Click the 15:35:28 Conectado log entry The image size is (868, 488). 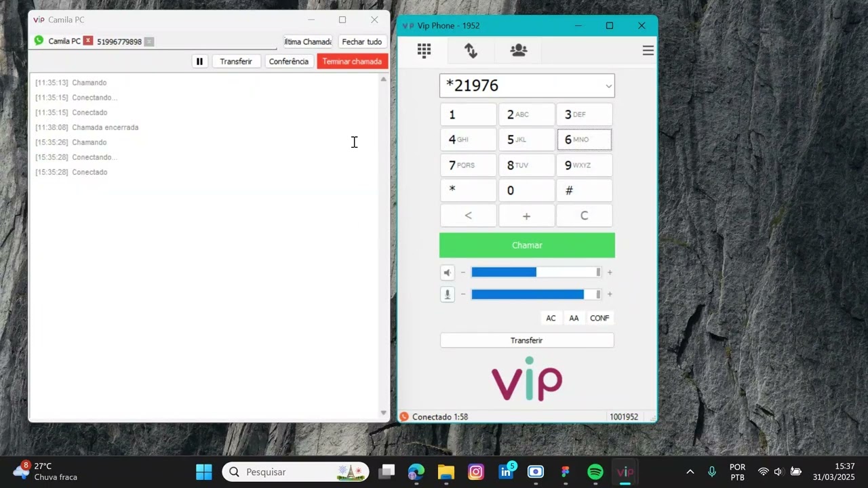click(71, 172)
